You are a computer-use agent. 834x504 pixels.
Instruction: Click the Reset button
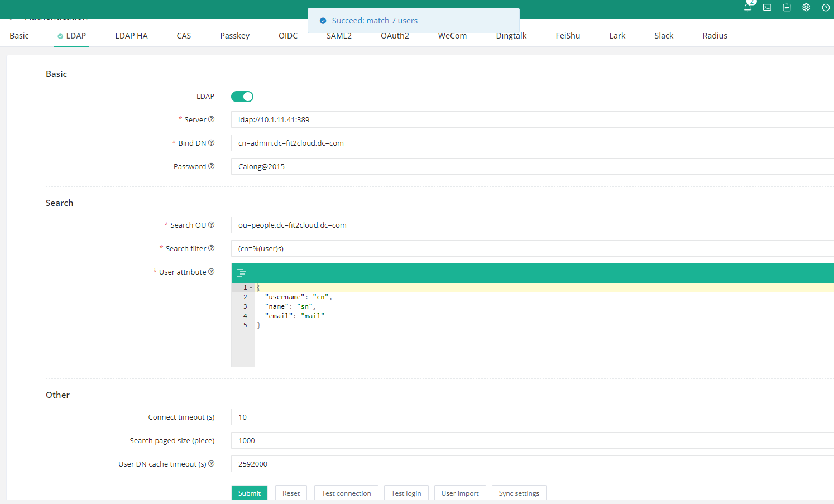click(291, 493)
